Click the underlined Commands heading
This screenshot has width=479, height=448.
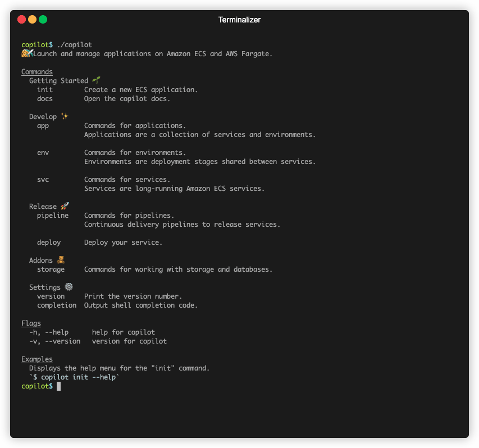[x=37, y=72]
